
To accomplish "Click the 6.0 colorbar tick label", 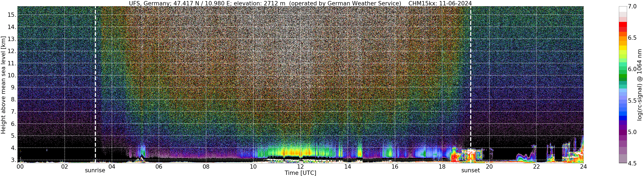I will (632, 69).
